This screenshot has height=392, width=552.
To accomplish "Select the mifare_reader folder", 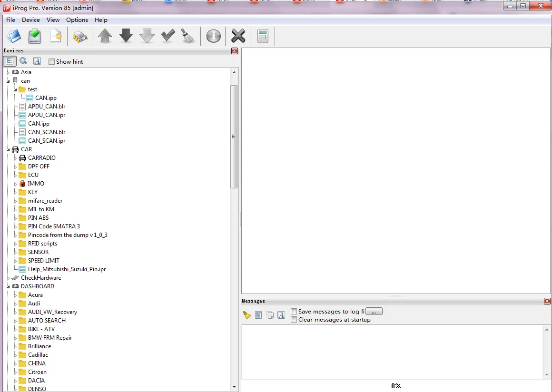I will click(x=45, y=201).
